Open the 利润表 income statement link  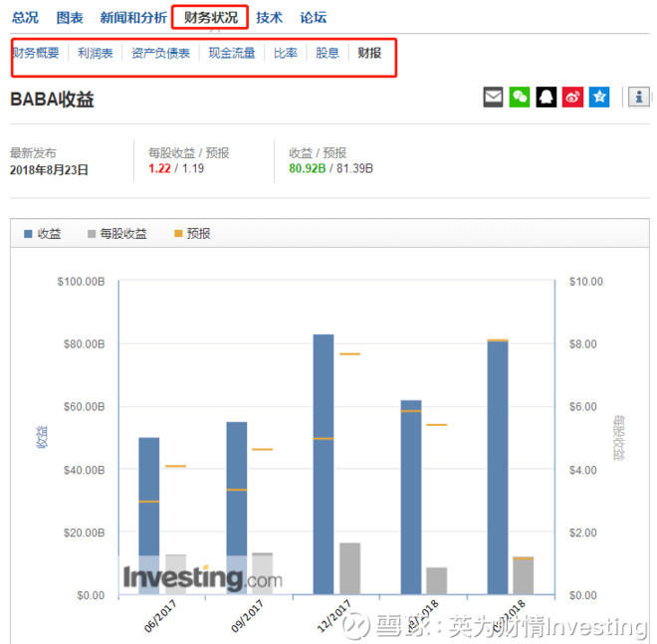click(x=96, y=53)
